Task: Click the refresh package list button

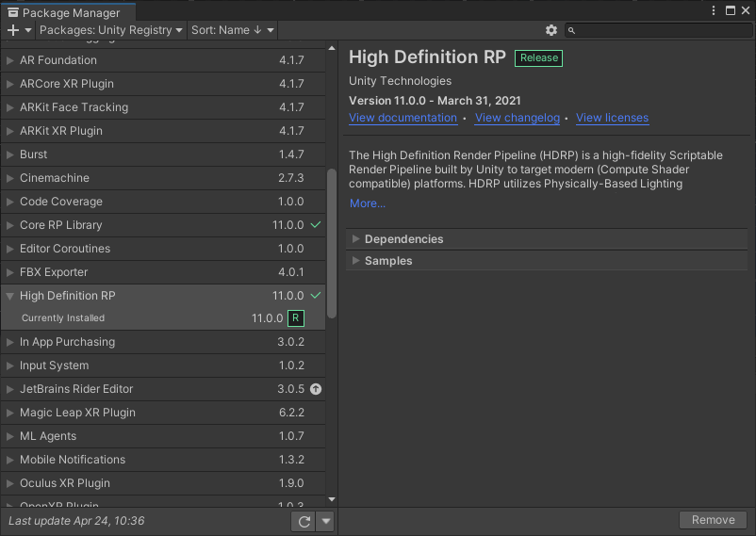Action: tap(304, 522)
